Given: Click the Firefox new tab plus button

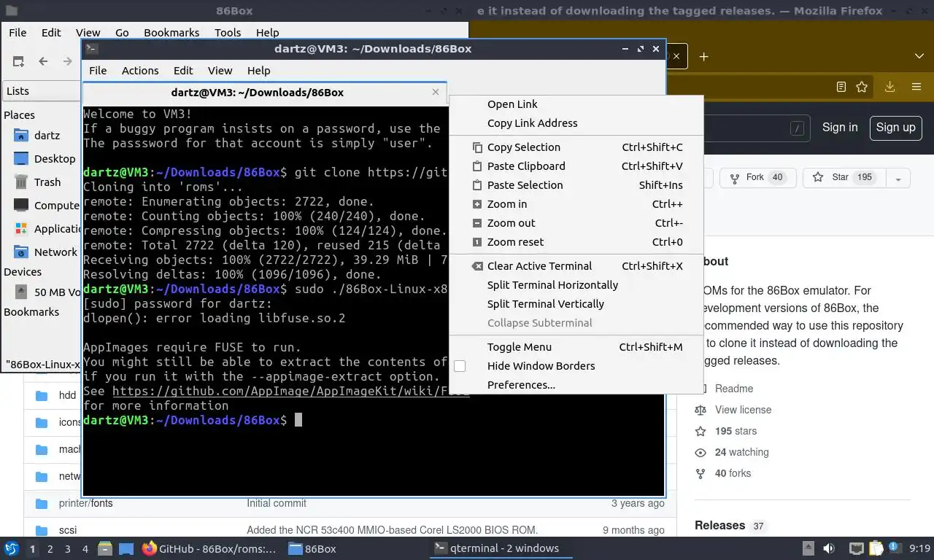Looking at the screenshot, I should [x=703, y=56].
